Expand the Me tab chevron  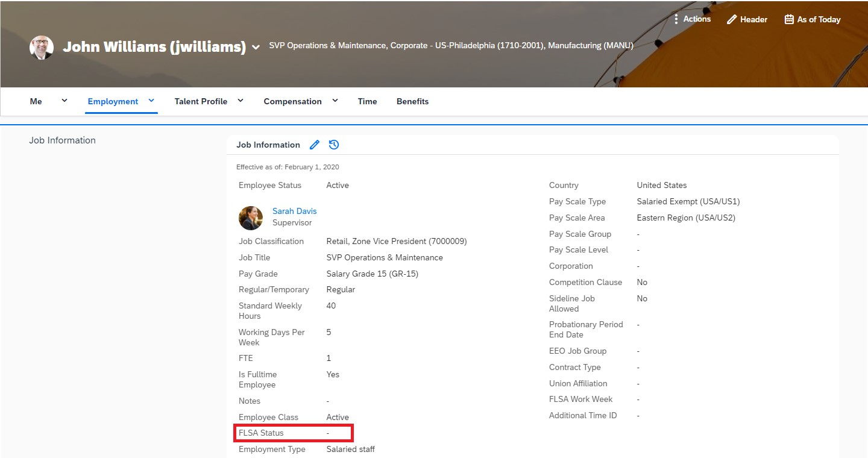pos(64,101)
